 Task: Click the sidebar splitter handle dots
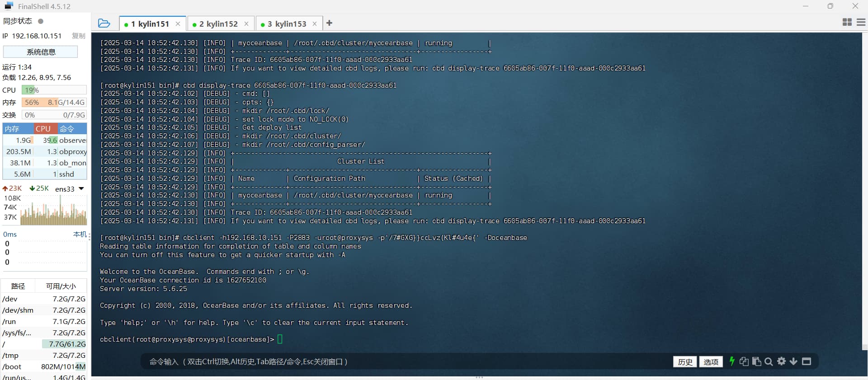90,236
